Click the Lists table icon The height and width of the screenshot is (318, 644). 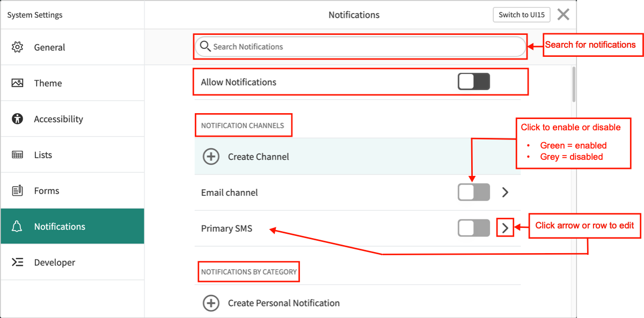(17, 155)
